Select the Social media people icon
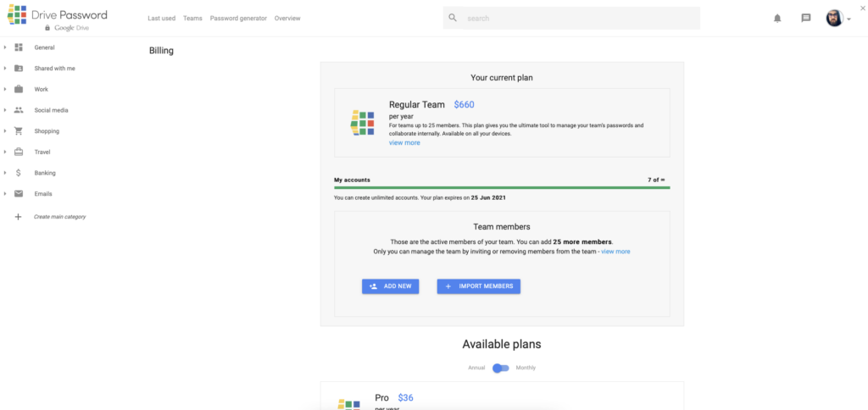Screen dimensions: 868x410 pyautogui.click(x=19, y=110)
